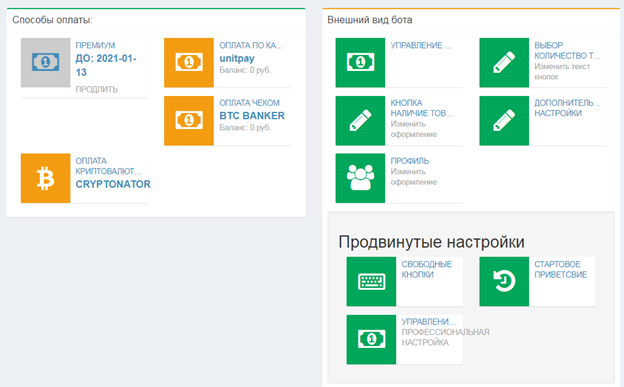This screenshot has height=387, width=624.
Task: Click ПРОФЕССИОНАЛЬНАЯ НАСТРОЙКА description text
Action: coord(445,337)
